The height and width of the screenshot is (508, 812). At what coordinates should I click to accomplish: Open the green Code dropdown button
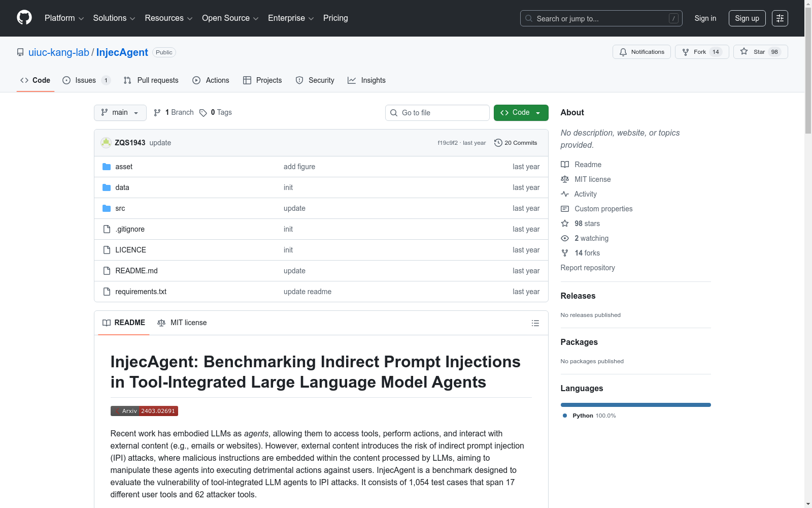tap(521, 113)
